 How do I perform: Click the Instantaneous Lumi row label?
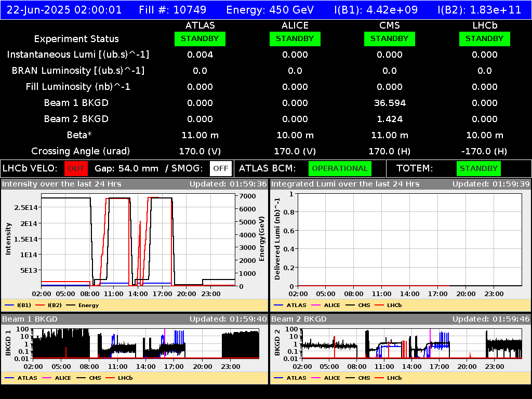click(x=78, y=55)
